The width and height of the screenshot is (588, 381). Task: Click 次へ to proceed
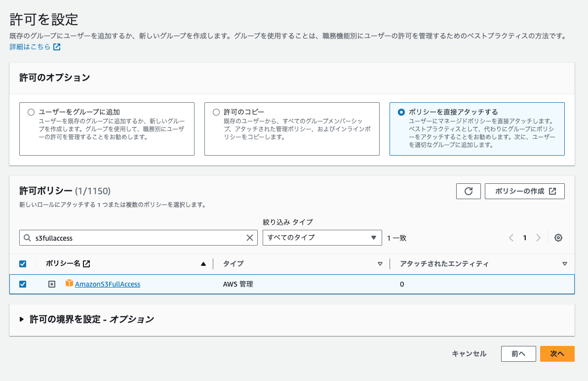click(x=557, y=354)
